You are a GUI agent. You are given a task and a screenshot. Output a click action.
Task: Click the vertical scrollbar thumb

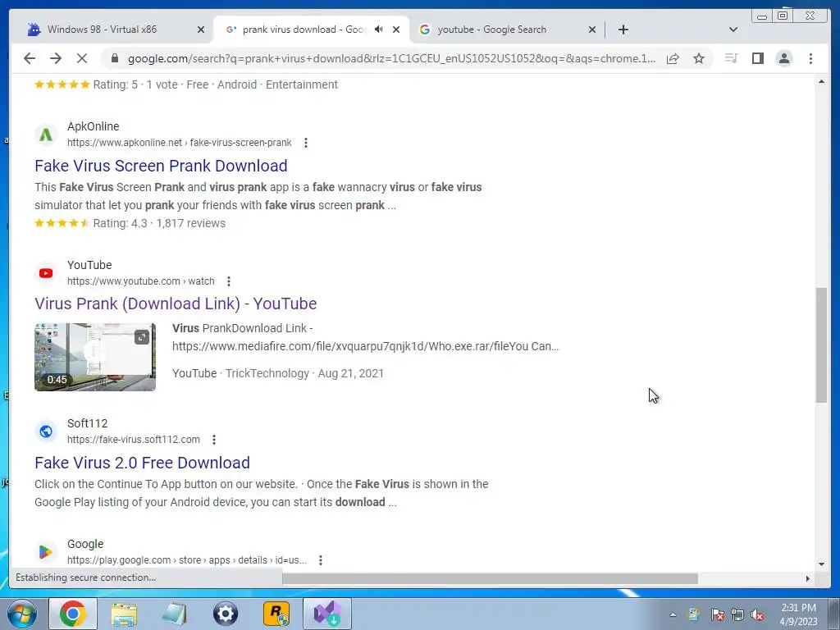point(821,345)
